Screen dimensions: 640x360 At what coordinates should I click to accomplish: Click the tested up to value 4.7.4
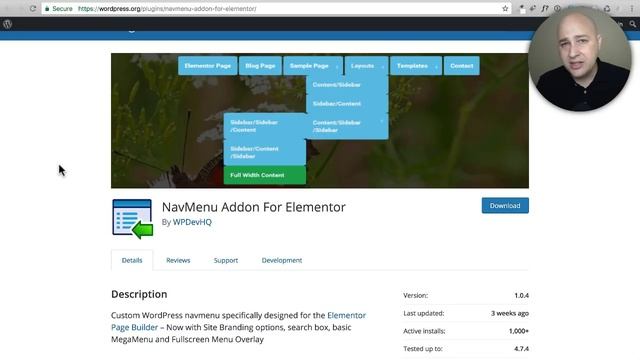pyautogui.click(x=521, y=349)
